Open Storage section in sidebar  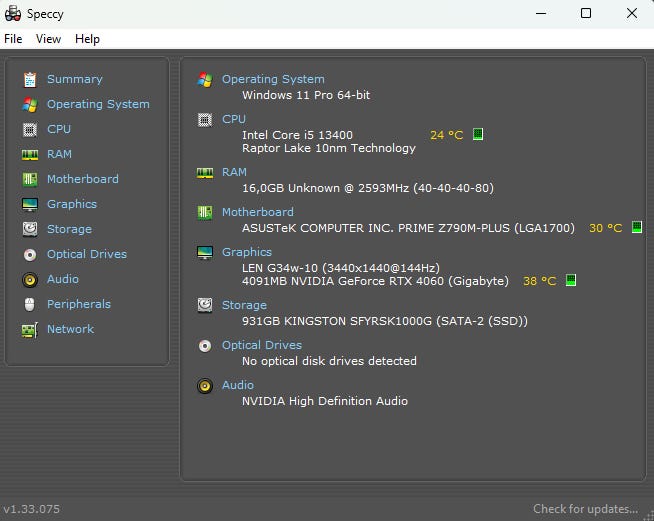point(69,229)
